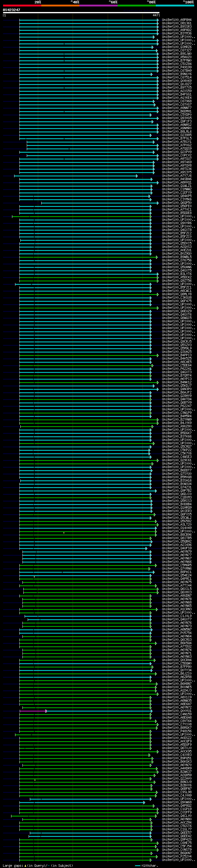Image resolution: width=197 pixels, height=868 pixels.
Task: Select hit label UniRef100_O14049
Action: click(177, 528)
